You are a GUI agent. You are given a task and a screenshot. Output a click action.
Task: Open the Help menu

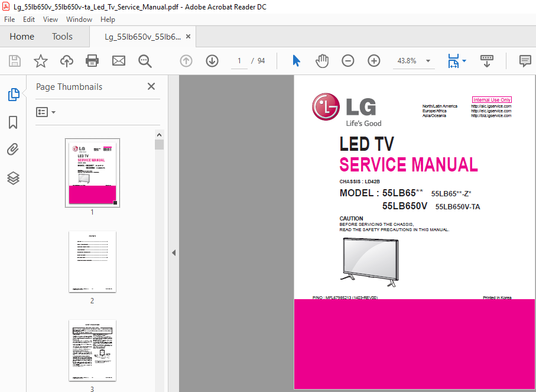[x=108, y=20]
